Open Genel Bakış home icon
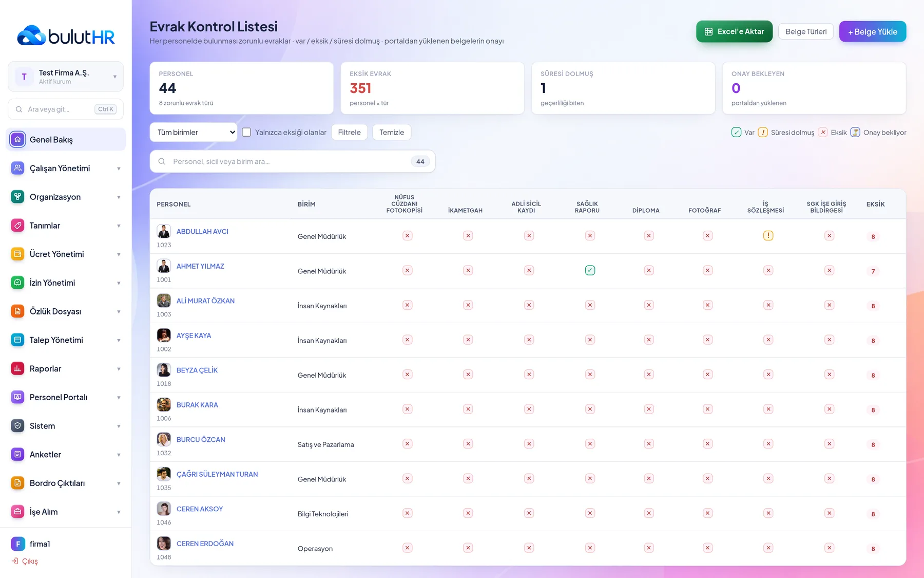924x578 pixels. pyautogui.click(x=17, y=139)
